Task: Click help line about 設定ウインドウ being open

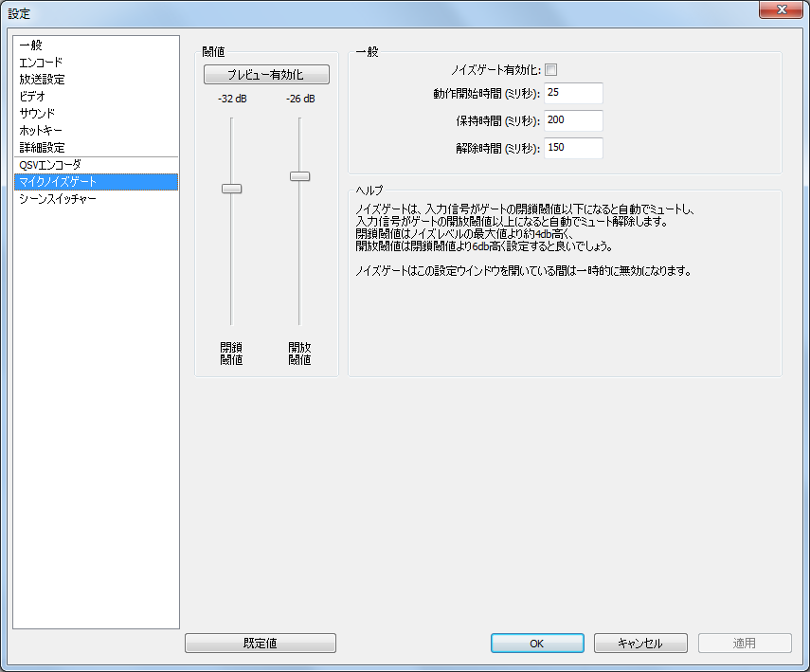Action: (523, 270)
